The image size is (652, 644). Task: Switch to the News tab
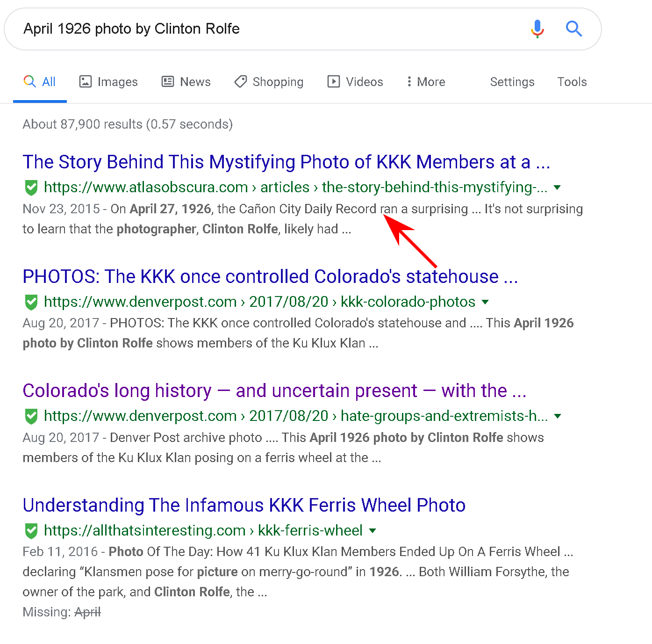click(x=186, y=82)
